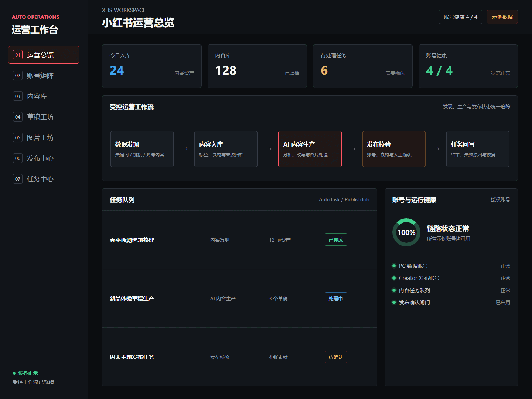This screenshot has height=399, width=532.
Task: Click the 内容任务队列 label
Action: 415,290
